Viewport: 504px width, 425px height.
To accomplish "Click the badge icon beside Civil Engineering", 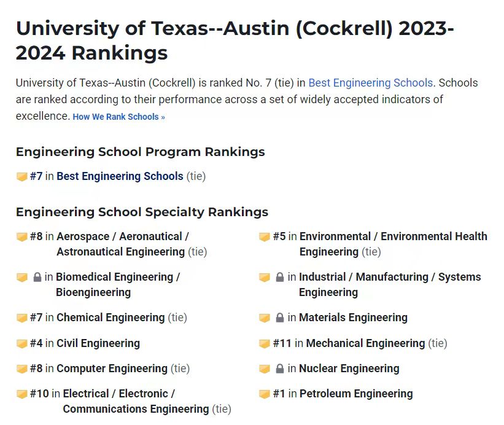I will click(x=21, y=344).
